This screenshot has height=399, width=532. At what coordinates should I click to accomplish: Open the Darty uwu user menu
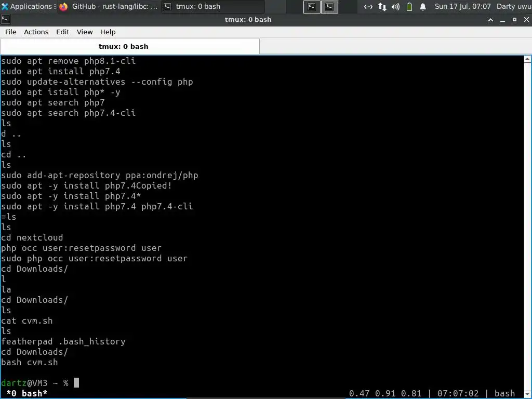tap(514, 6)
